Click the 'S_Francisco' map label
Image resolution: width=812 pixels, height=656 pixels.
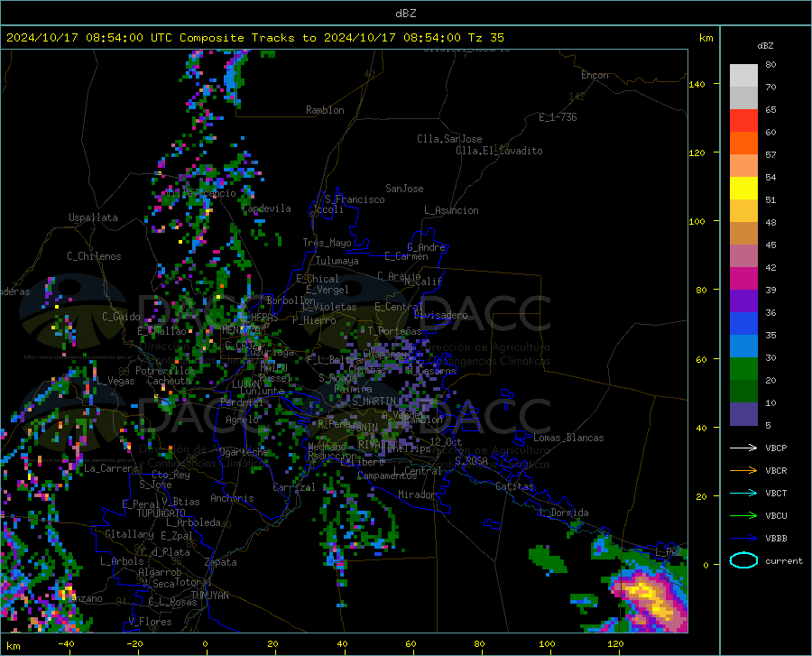click(355, 199)
